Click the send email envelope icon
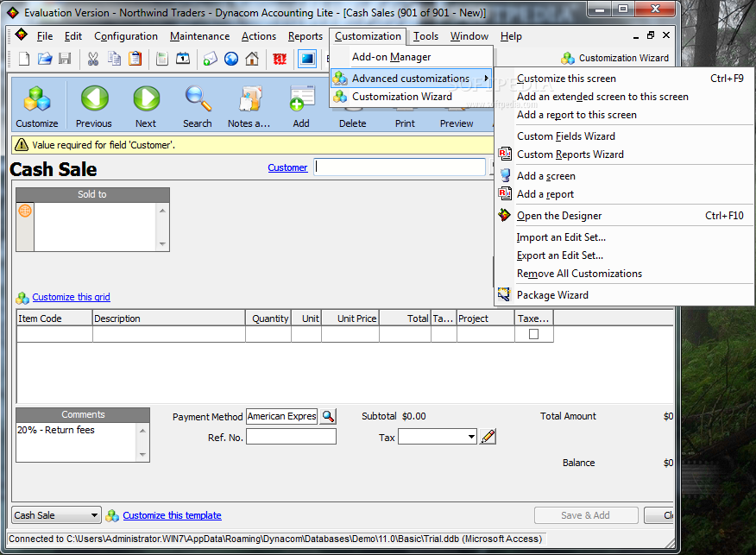Image resolution: width=756 pixels, height=555 pixels. (x=211, y=59)
